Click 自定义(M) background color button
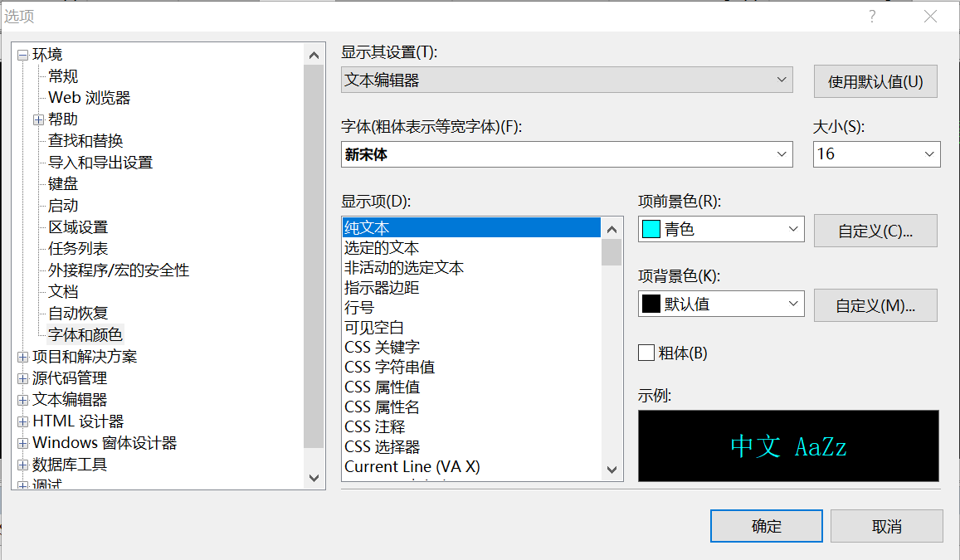960x560 pixels. 875,306
